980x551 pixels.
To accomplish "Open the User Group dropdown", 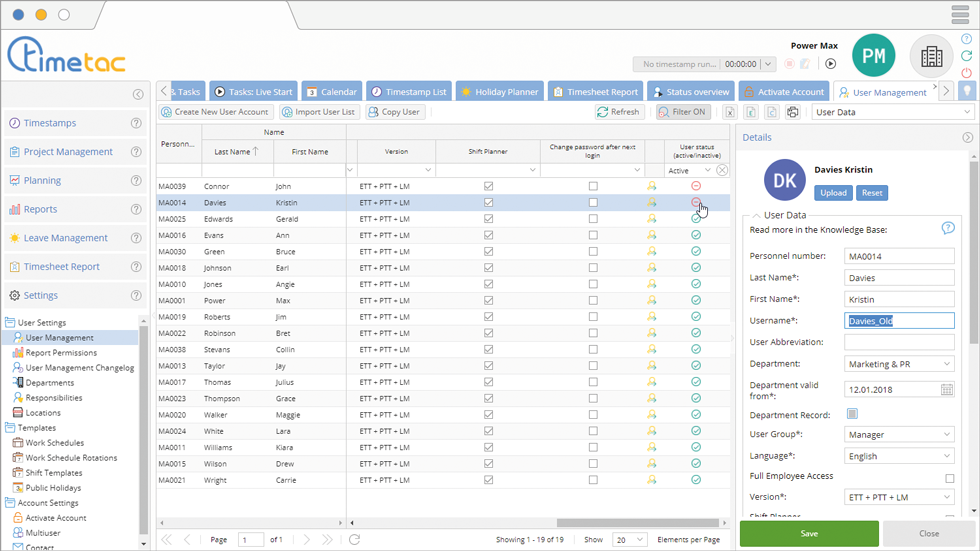I will click(947, 435).
